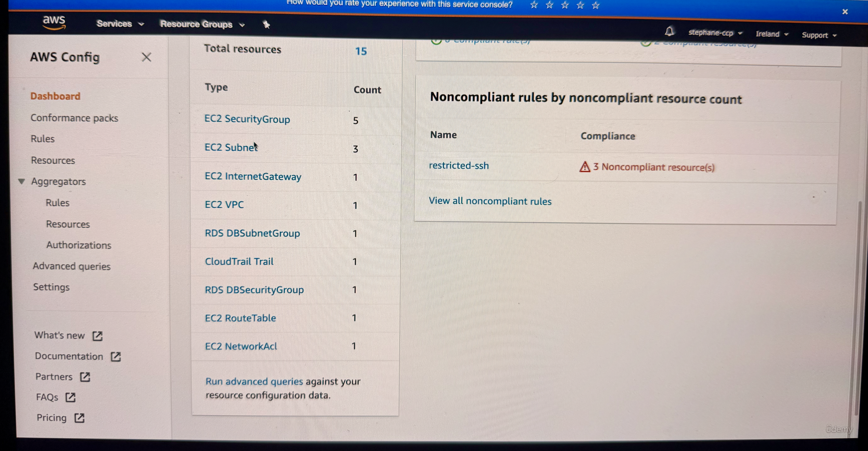Click the Name column header
Screen dimensions: 868x451
coord(443,135)
